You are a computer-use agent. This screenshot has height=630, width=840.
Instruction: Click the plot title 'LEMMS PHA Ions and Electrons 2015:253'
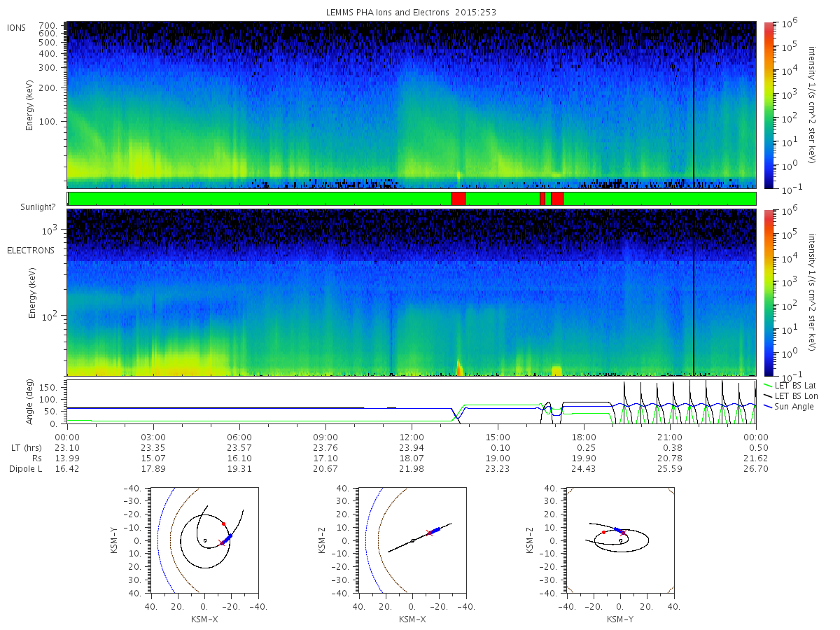(412, 13)
